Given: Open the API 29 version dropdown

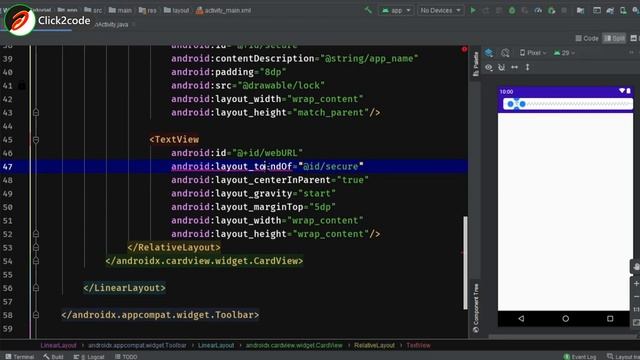Looking at the screenshot, I should coord(564,53).
